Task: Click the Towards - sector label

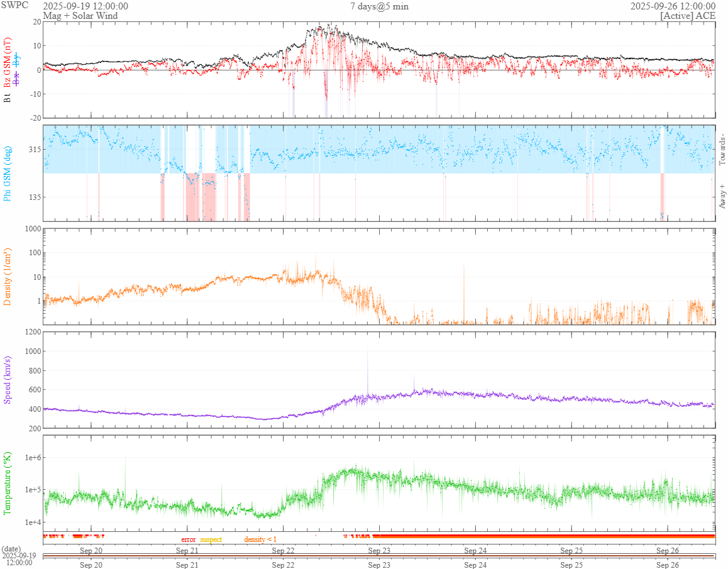Action: tap(722, 150)
